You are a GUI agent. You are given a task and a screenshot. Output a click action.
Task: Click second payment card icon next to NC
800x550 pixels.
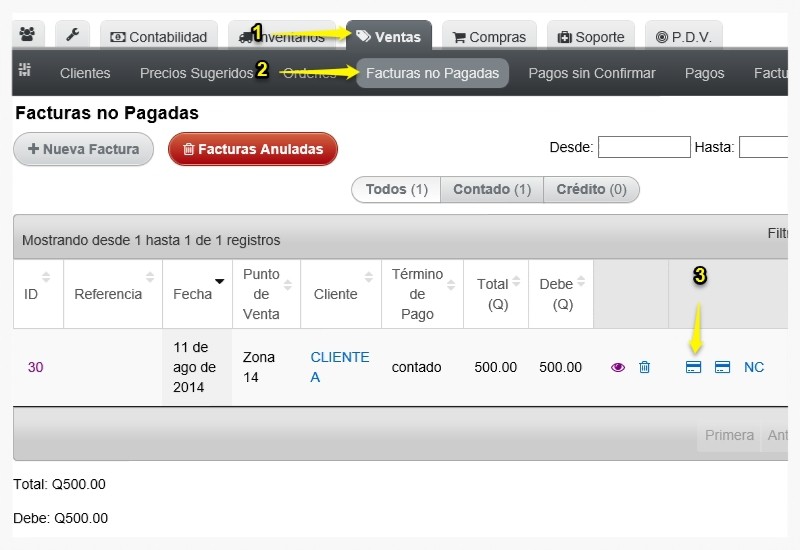(722, 367)
